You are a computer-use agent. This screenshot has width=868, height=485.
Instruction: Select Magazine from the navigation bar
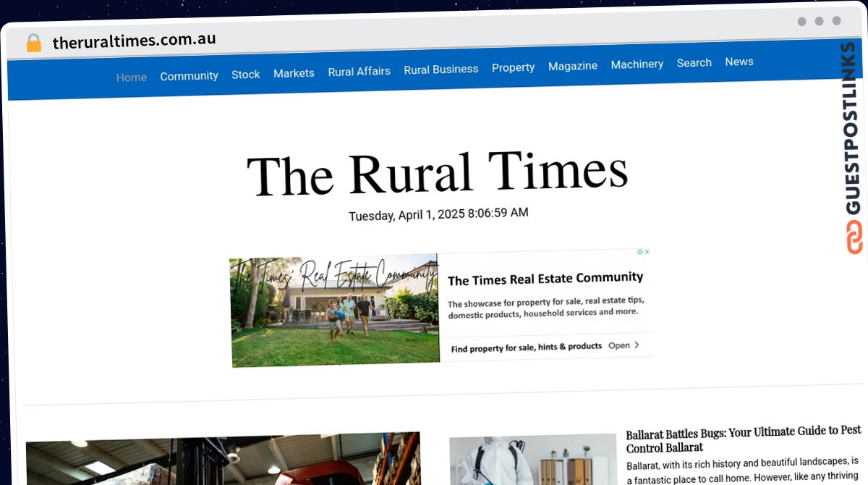click(x=573, y=66)
